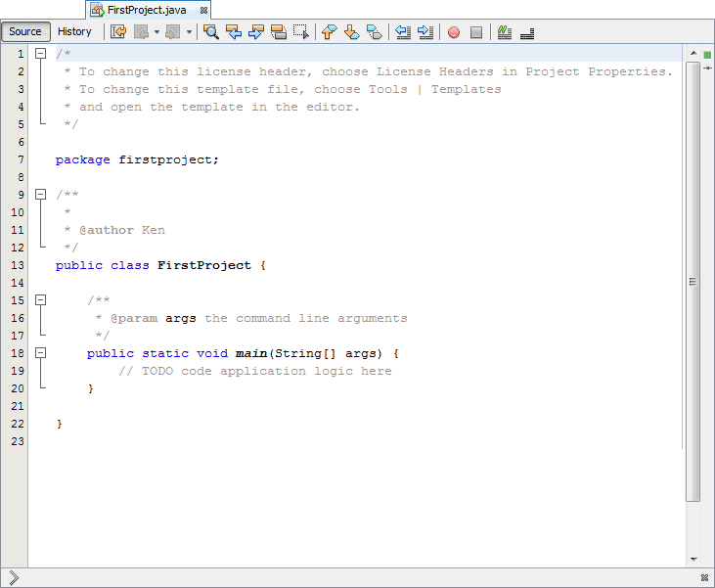Click 'License Headers in Project Properties' comment text
The height and width of the screenshot is (588, 715).
(520, 72)
